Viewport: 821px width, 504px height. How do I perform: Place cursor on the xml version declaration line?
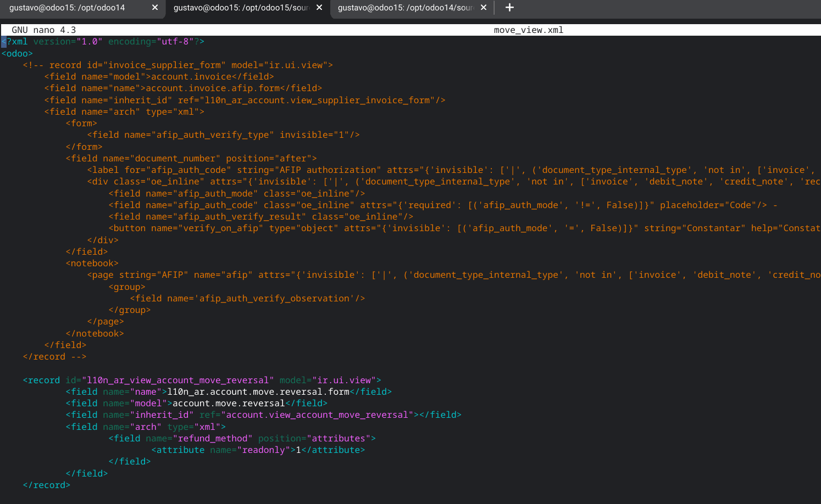pyautogui.click(x=103, y=42)
